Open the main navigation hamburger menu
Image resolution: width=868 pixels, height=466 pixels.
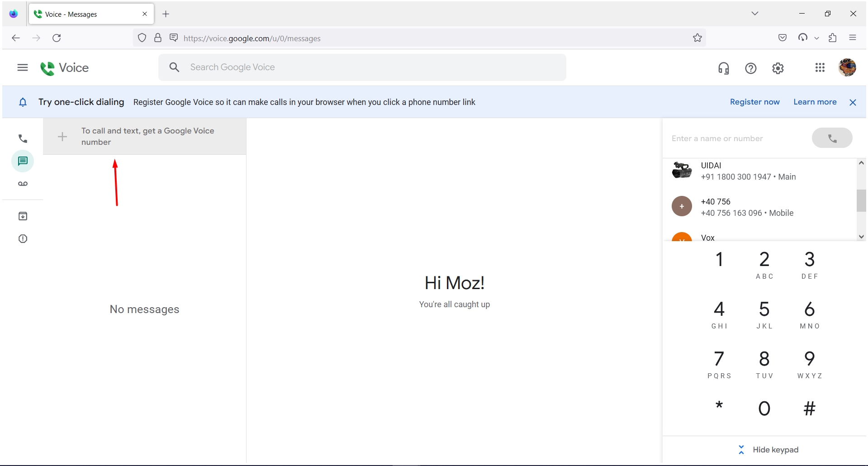(22, 67)
